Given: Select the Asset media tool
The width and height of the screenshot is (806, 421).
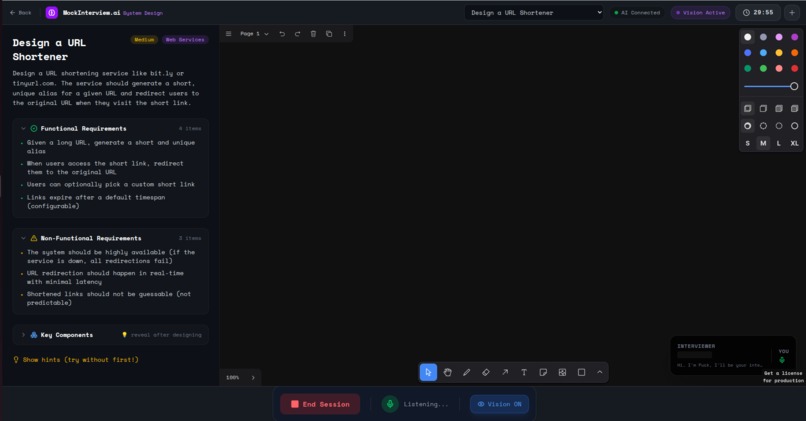Looking at the screenshot, I should [x=562, y=372].
